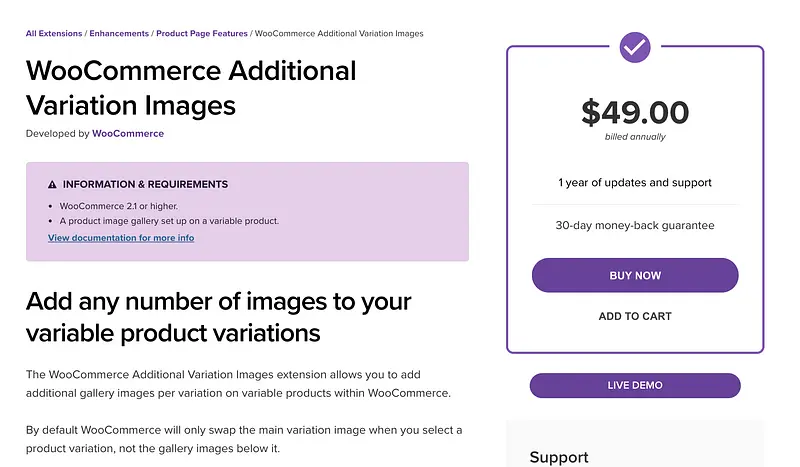Select the 1 year of updates and support line
The width and height of the screenshot is (800, 467).
pyautogui.click(x=635, y=183)
